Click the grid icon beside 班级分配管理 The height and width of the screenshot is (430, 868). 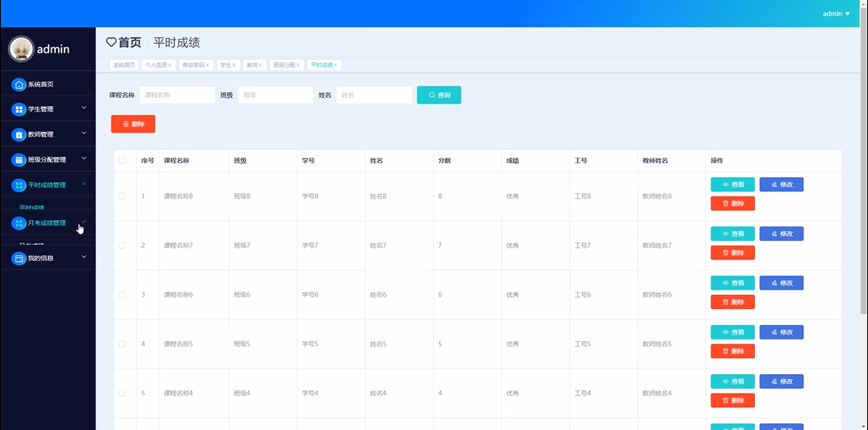pos(19,160)
